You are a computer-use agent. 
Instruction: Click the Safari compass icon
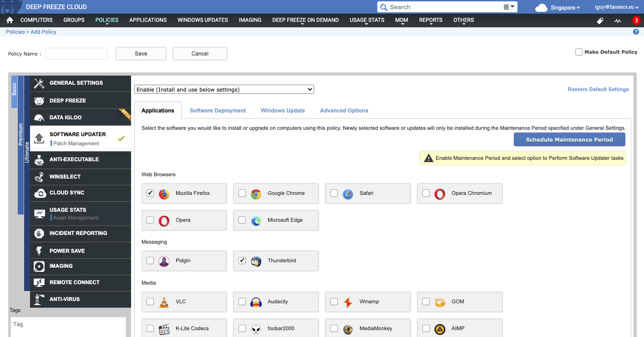(x=348, y=194)
